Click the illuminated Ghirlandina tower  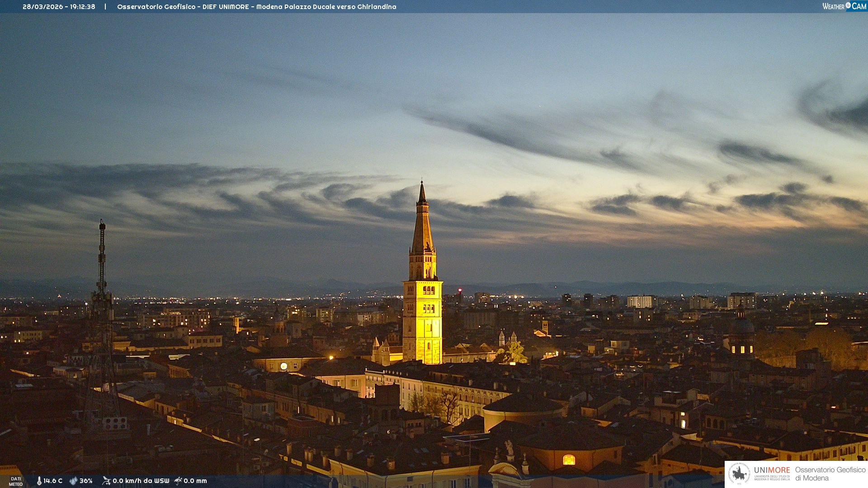[x=423, y=316]
